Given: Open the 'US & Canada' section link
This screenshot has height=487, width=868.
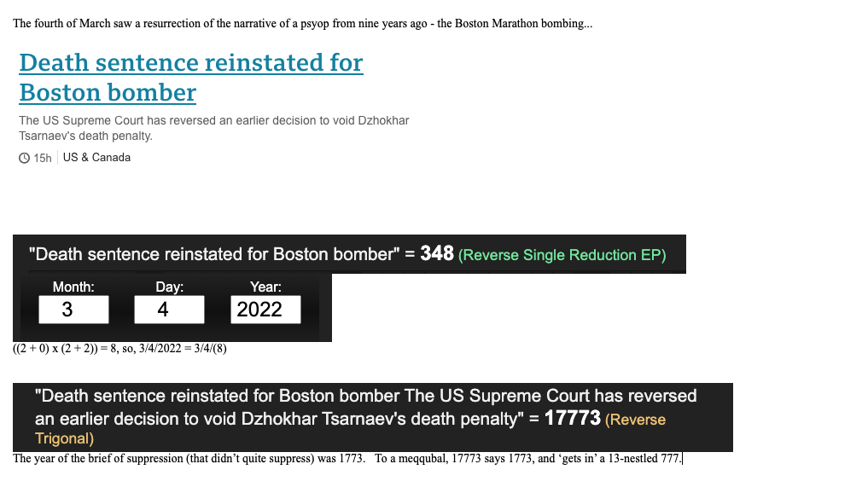Looking at the screenshot, I should pyautogui.click(x=96, y=158).
